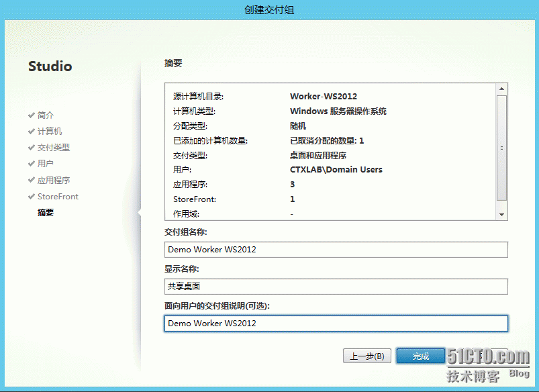Click the 随机 allocation type value

pos(297,126)
